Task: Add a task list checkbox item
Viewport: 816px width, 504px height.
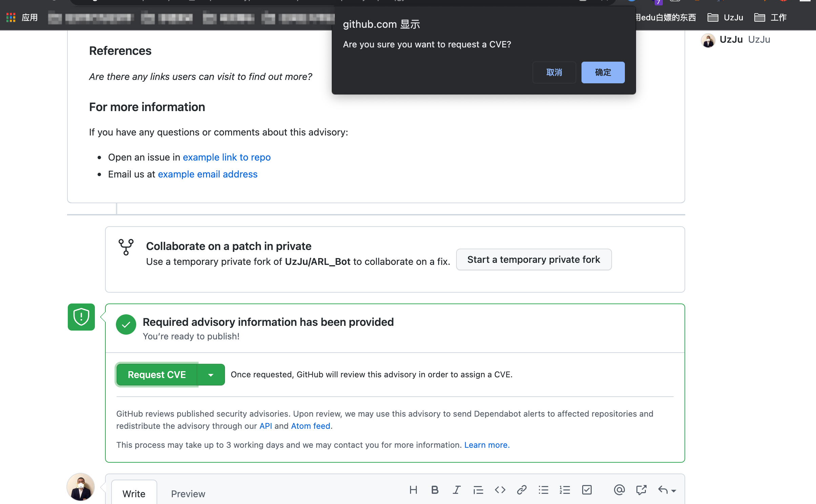Action: click(x=587, y=490)
